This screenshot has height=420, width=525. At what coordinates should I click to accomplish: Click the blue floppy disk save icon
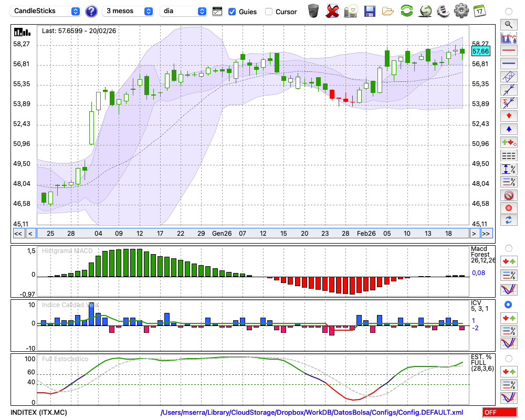coord(370,11)
